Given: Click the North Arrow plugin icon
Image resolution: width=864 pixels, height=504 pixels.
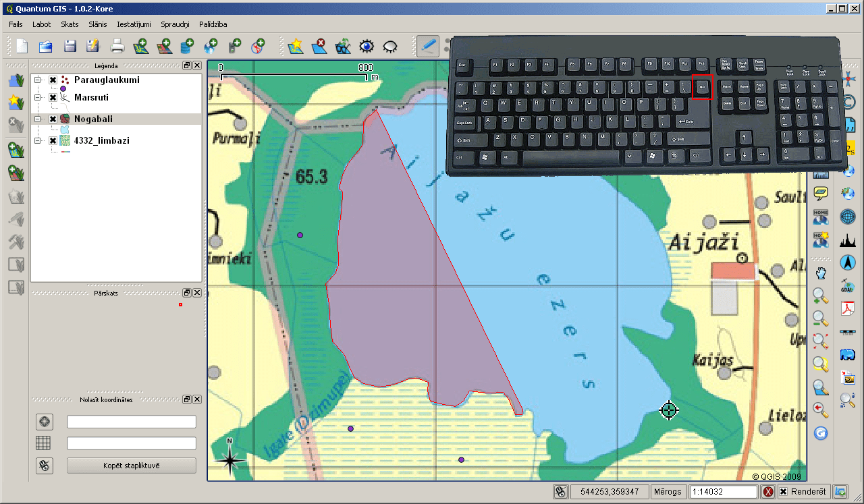Looking at the screenshot, I should click(x=848, y=262).
